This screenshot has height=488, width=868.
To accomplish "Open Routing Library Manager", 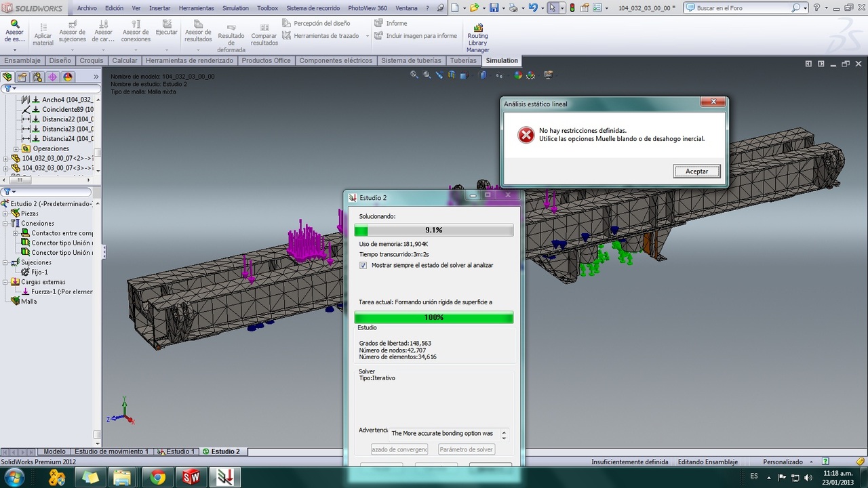I will (x=477, y=38).
